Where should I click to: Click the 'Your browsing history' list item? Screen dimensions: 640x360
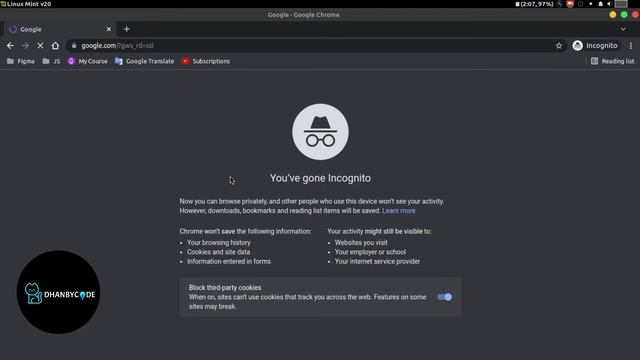[219, 242]
